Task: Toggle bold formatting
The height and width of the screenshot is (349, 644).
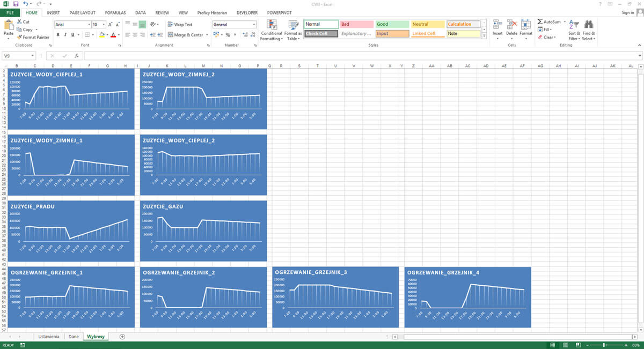Action: coord(58,34)
